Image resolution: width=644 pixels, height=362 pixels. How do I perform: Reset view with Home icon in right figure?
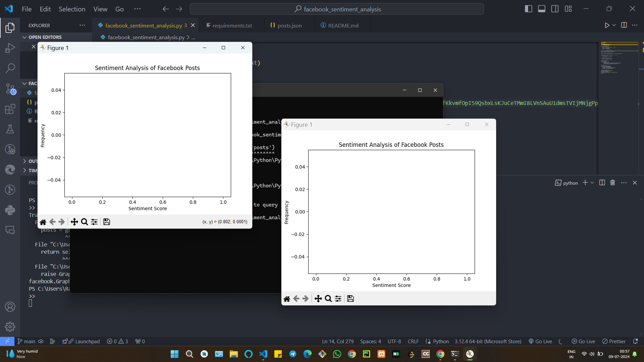pos(287,299)
